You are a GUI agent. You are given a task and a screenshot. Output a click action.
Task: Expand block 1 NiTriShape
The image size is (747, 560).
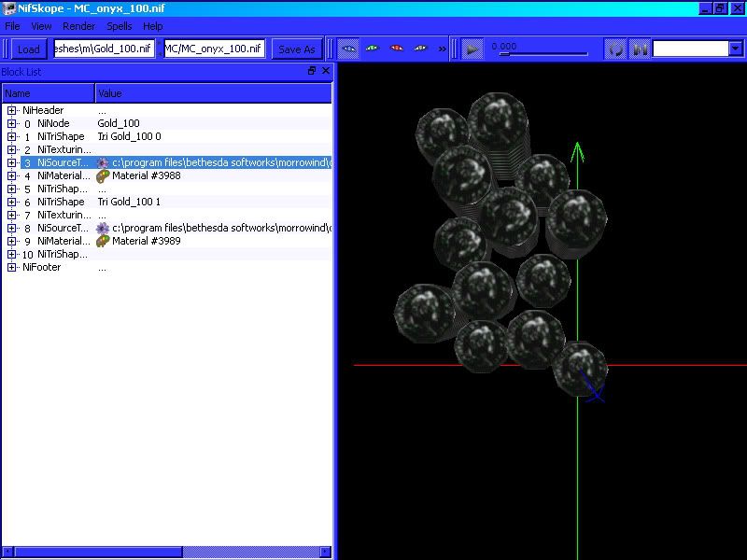point(11,136)
